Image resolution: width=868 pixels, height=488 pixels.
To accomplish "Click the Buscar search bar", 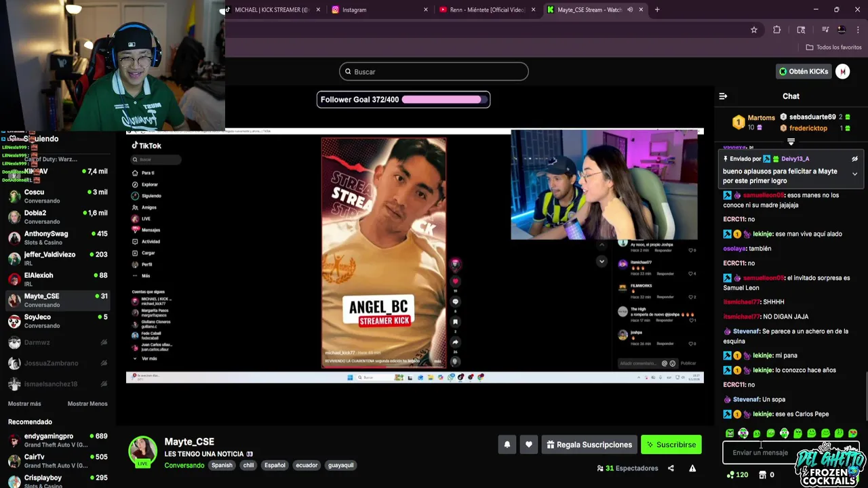I will click(x=434, y=72).
